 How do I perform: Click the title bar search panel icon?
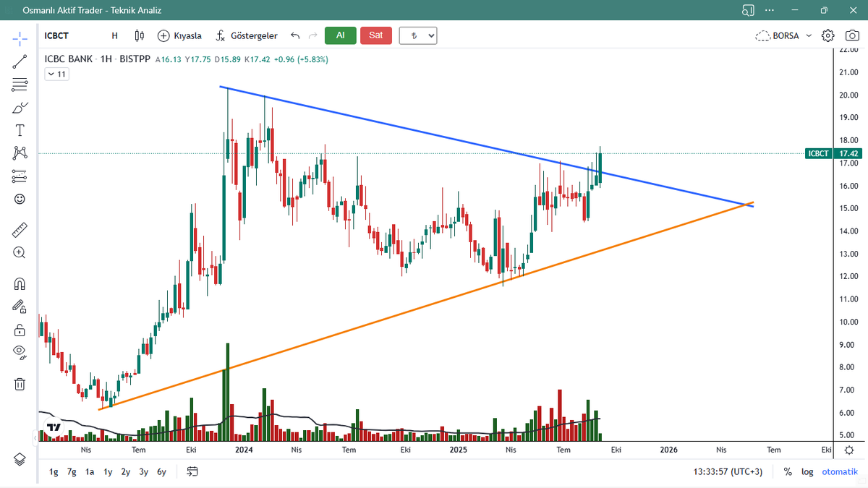point(748,10)
